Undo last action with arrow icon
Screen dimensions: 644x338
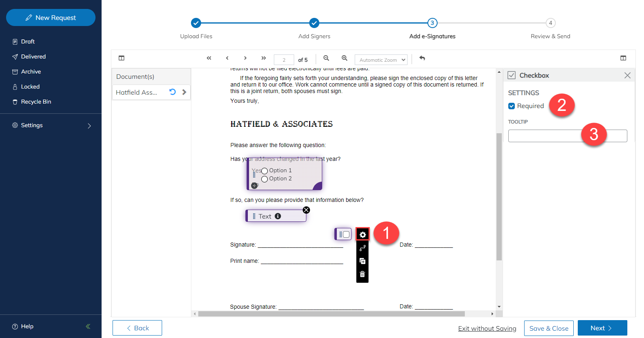point(422,58)
